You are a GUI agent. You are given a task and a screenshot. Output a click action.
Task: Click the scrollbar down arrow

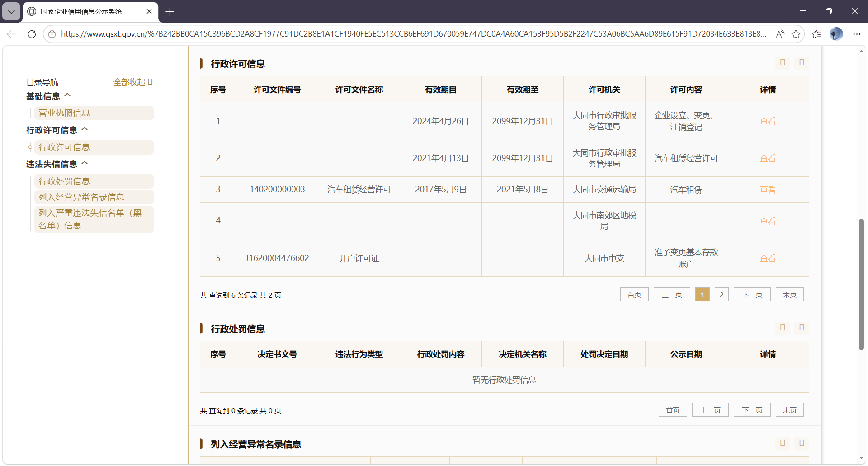[861, 459]
